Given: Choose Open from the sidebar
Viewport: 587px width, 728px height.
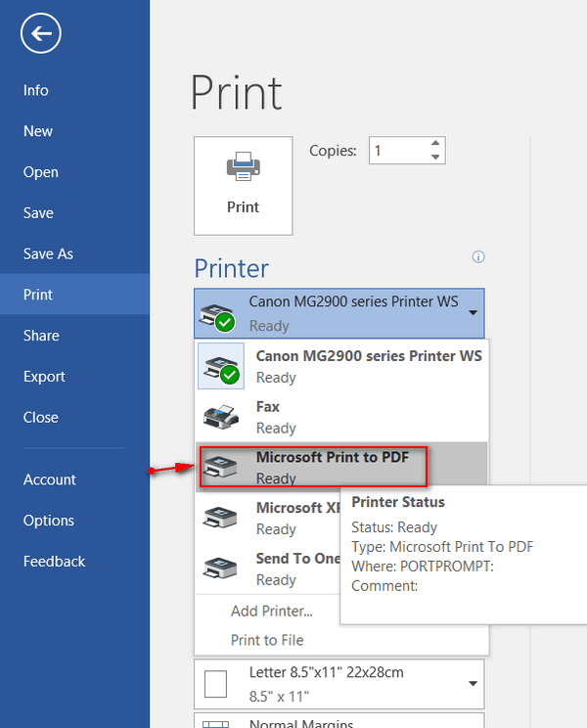Looking at the screenshot, I should click(x=41, y=172).
